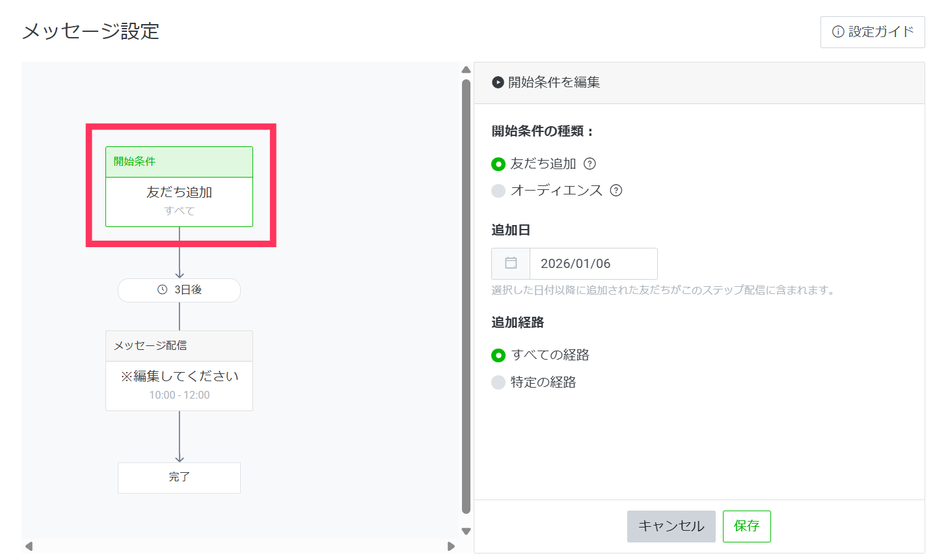Click help icon next to オーディエンス
The height and width of the screenshot is (560, 935).
tap(616, 191)
